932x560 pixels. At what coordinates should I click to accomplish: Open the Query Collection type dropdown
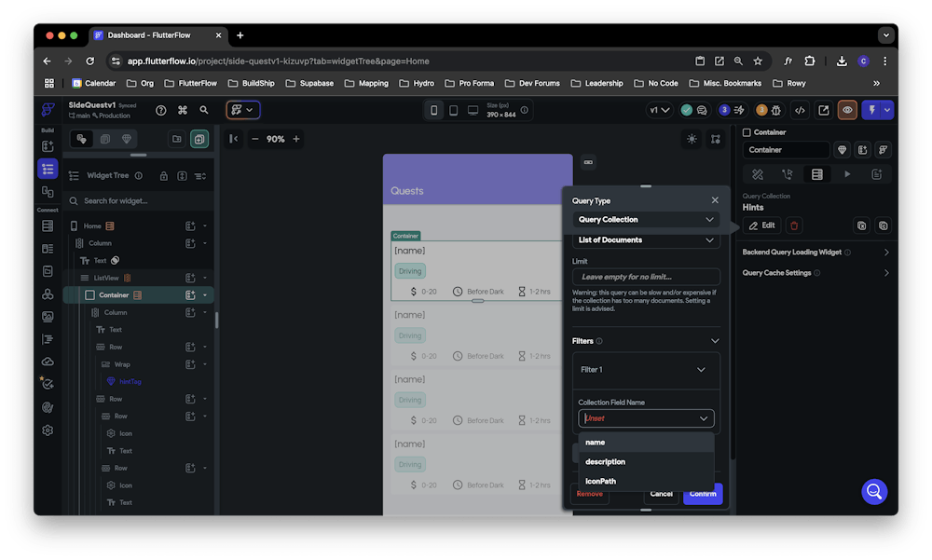pyautogui.click(x=645, y=220)
